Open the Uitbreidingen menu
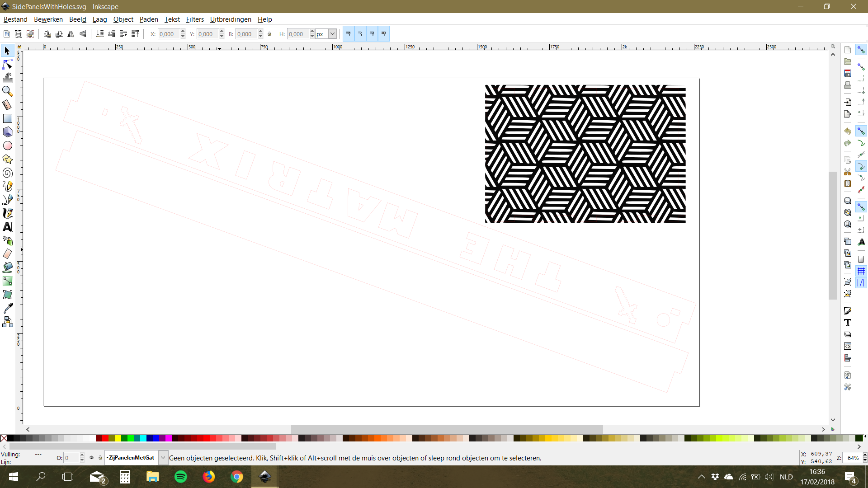 pyautogui.click(x=231, y=19)
